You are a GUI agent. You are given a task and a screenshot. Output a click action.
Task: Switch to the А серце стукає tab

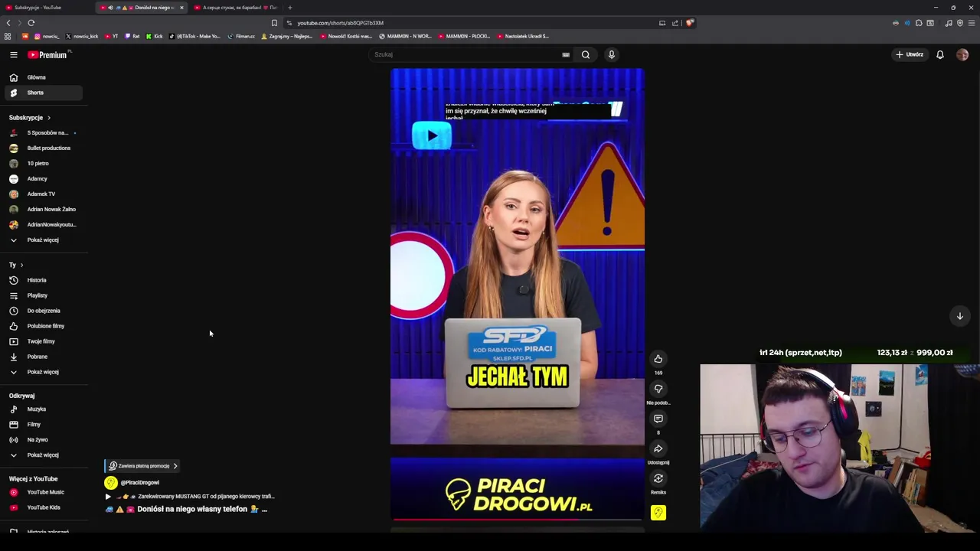pos(237,8)
